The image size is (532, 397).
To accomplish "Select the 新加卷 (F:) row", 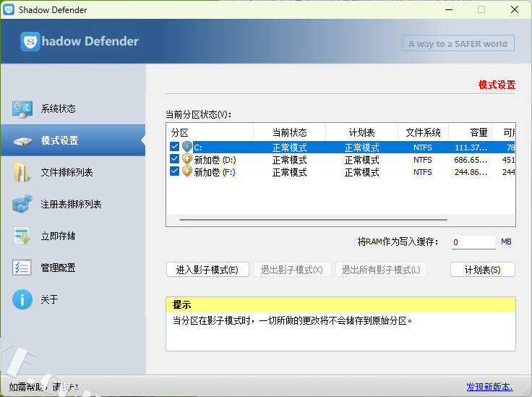I will point(340,172).
